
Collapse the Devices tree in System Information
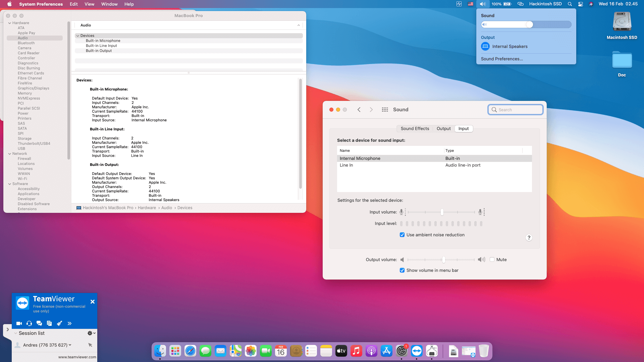point(78,36)
